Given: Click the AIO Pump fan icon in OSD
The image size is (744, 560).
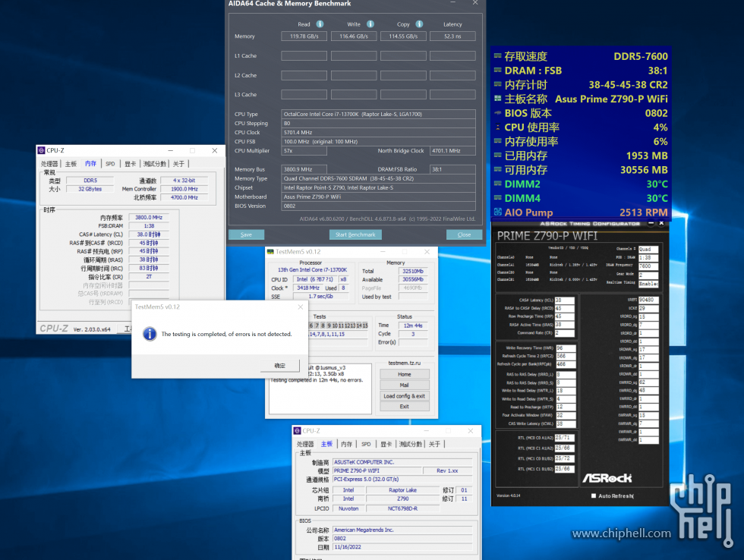Looking at the screenshot, I should coord(498,212).
